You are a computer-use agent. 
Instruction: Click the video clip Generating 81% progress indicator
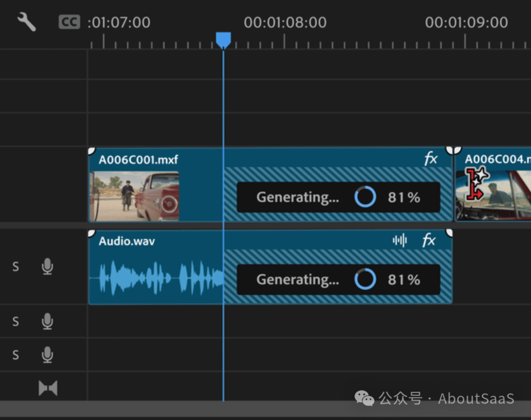coord(338,197)
